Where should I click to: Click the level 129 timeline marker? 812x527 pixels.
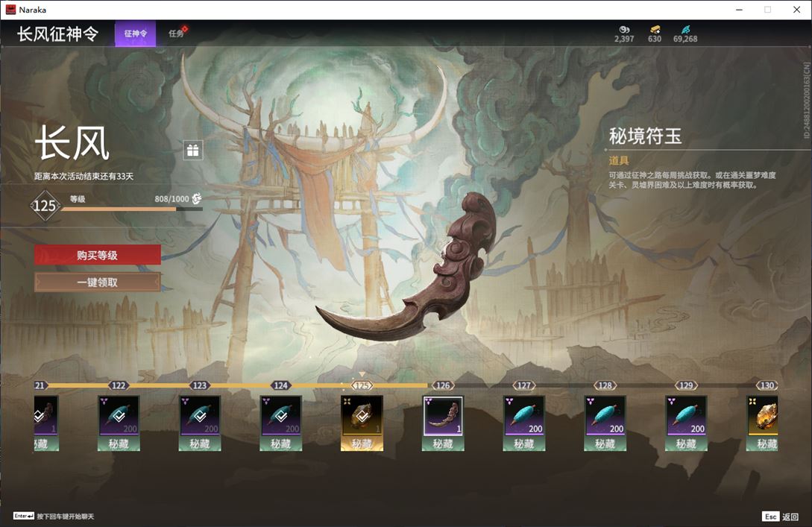[x=686, y=385]
